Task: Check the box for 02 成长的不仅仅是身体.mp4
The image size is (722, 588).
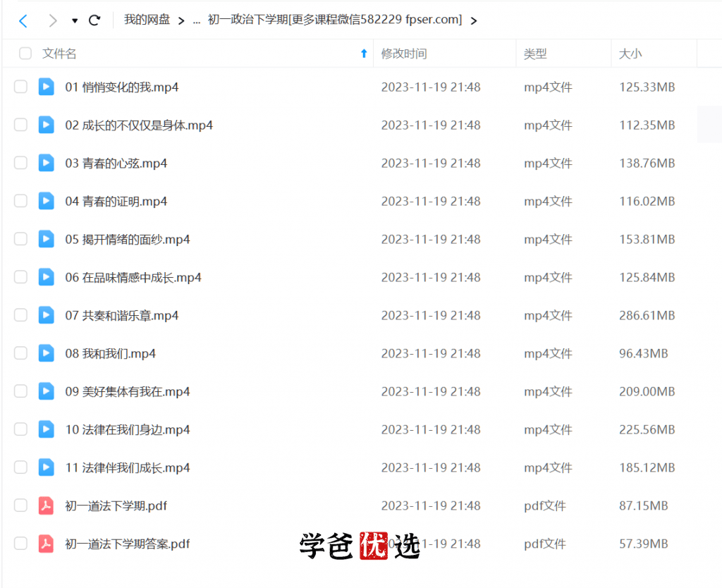Action: coord(20,125)
